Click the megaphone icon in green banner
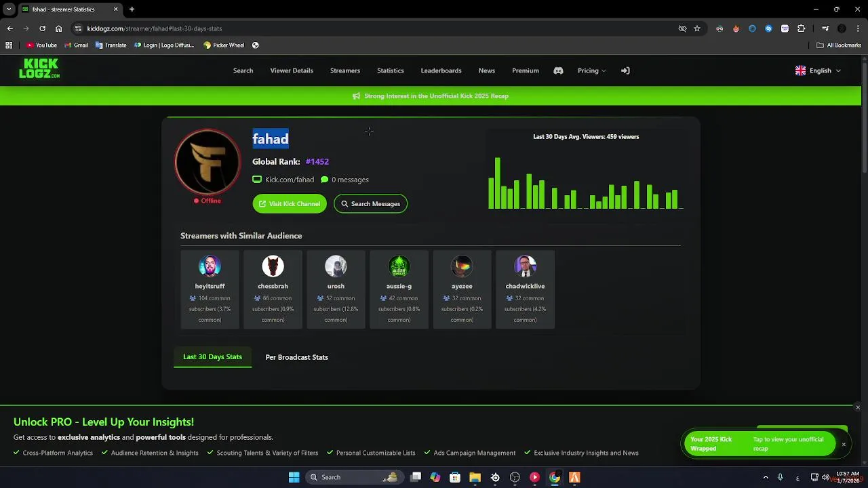868x488 pixels. click(x=357, y=96)
